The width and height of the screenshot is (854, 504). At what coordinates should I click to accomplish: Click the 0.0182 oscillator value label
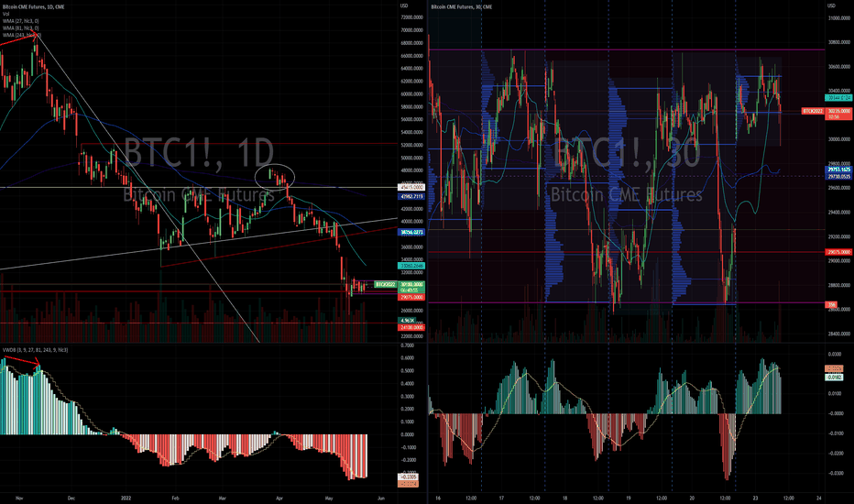click(835, 377)
